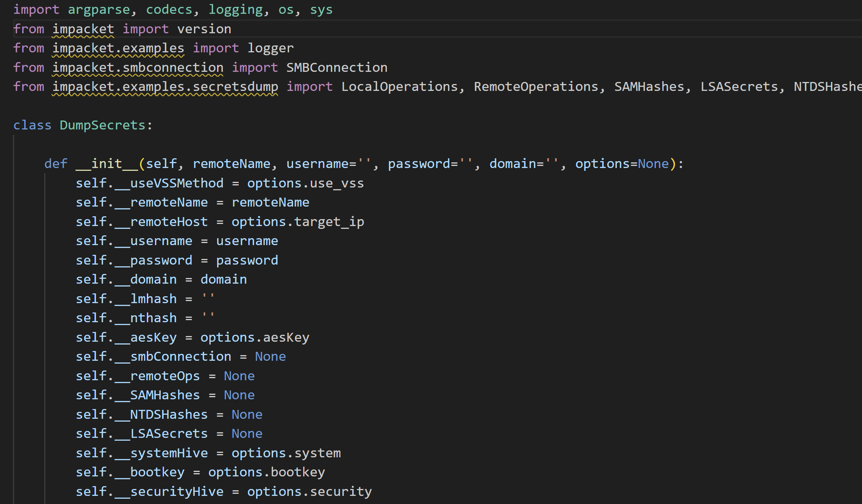This screenshot has height=504, width=862.
Task: Click the impacket.examples.secretsdump module name
Action: tap(165, 87)
